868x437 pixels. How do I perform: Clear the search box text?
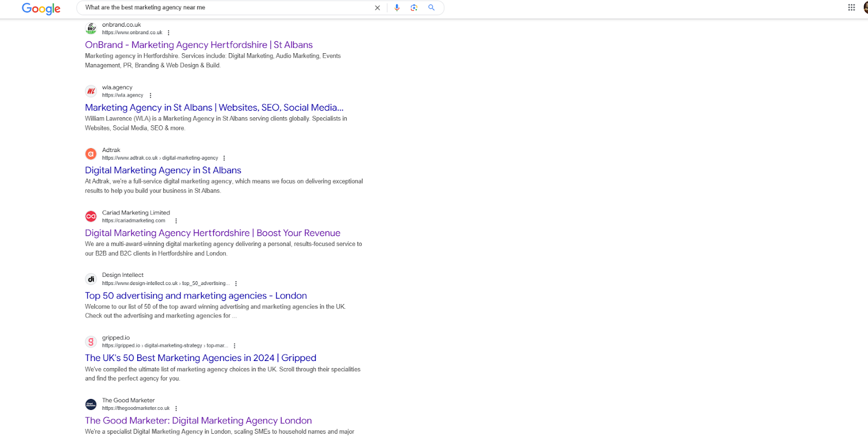point(378,8)
